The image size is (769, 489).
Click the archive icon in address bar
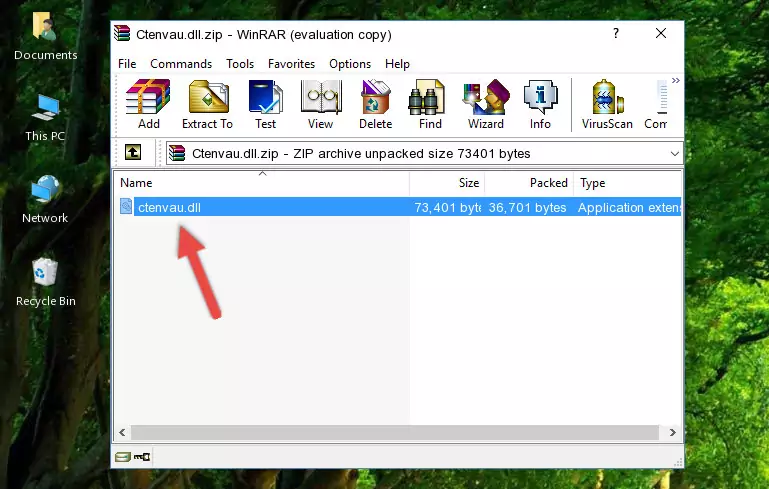pos(177,154)
